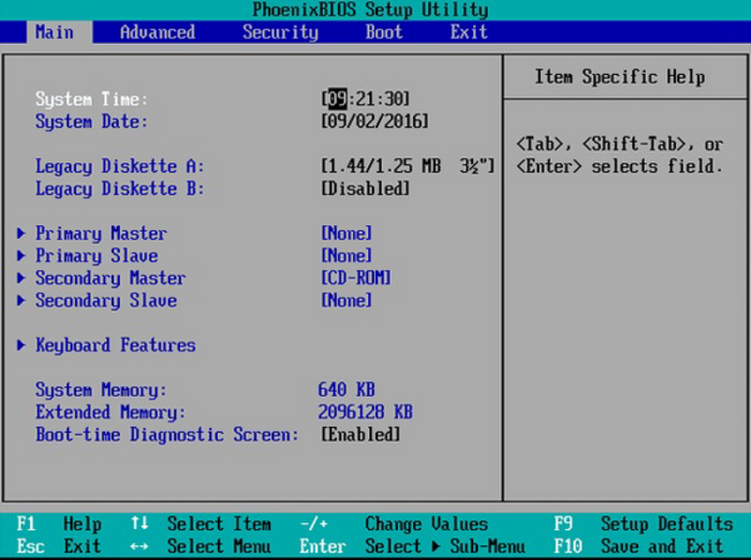Open the Keyboard Features sub-menu
Screen dimensions: 751x560
point(115,345)
